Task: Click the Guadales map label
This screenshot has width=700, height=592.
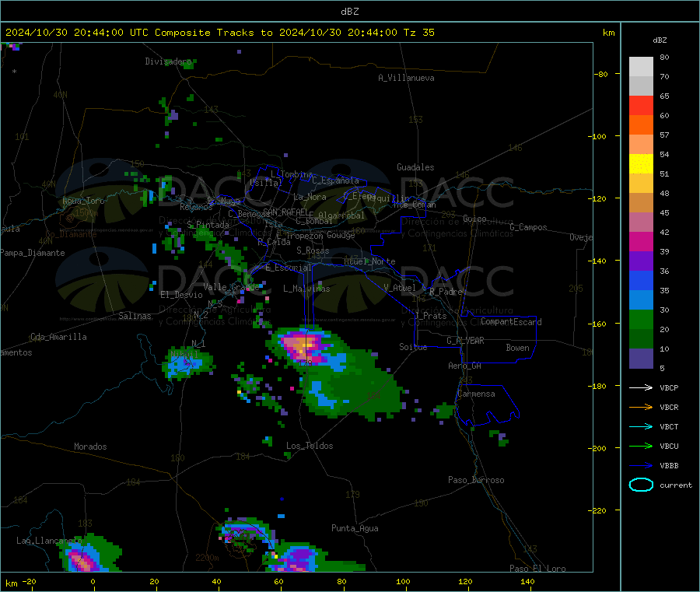Action: 415,167
